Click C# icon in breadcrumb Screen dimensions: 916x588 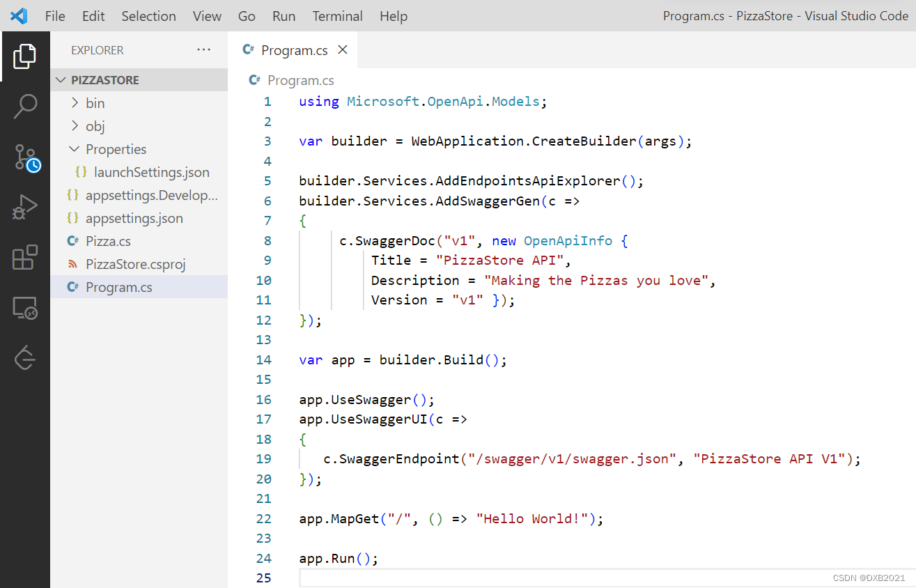pyautogui.click(x=255, y=80)
